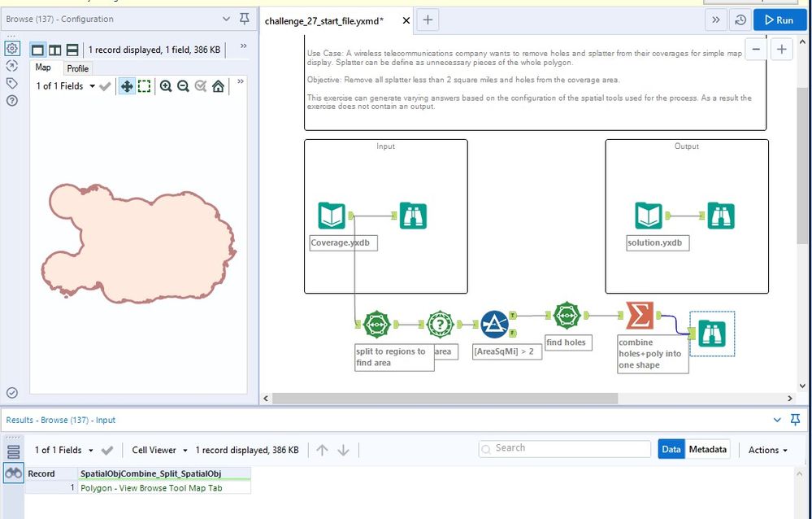812x519 pixels.
Task: Select the 'find holes' Poly-Split tool
Action: (567, 316)
